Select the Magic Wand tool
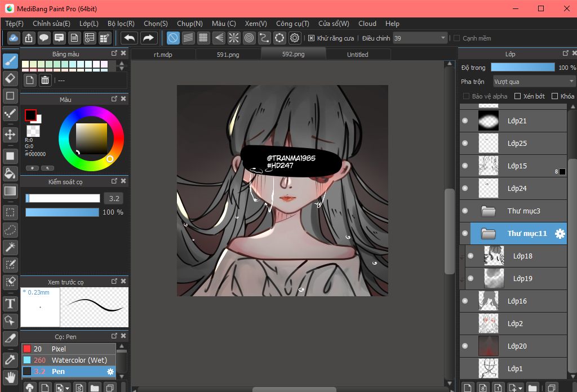 pyautogui.click(x=10, y=247)
